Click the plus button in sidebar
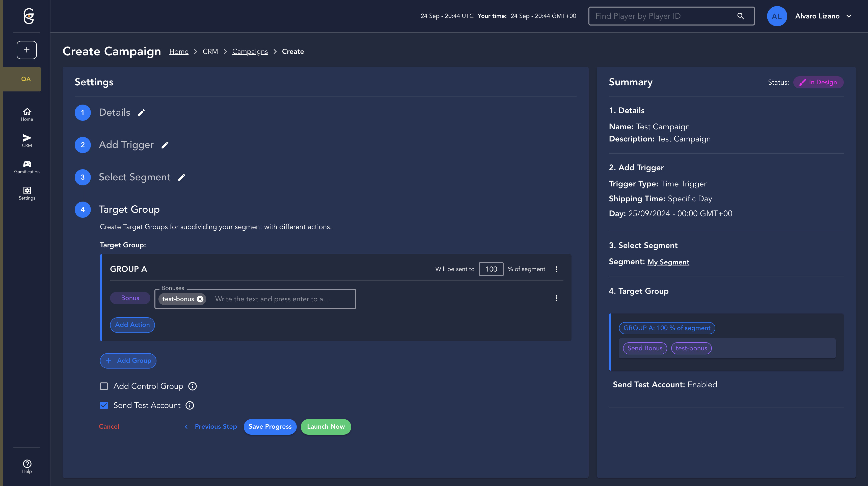868x486 pixels. [26, 50]
